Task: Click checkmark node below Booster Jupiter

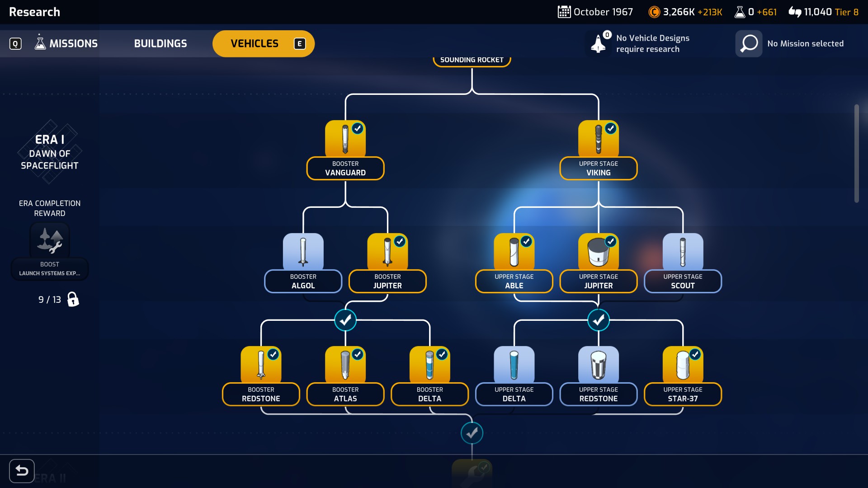Action: [345, 320]
